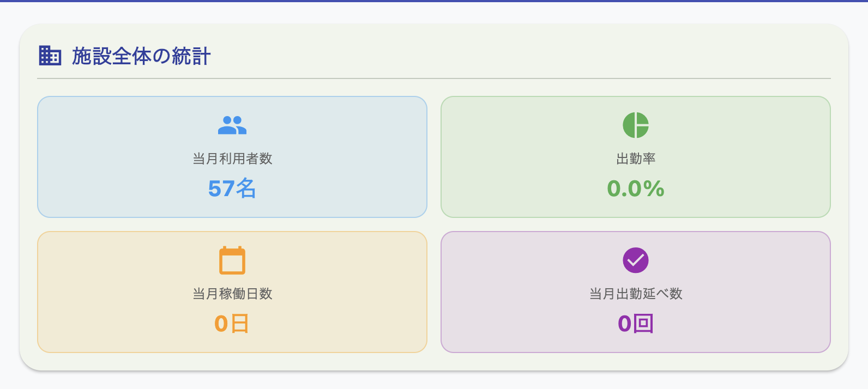
Task: Select the blue users icon above 当月利用者数
Action: [232, 125]
